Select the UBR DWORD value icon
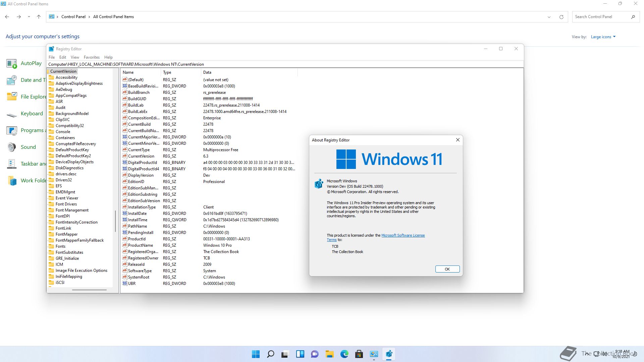The height and width of the screenshot is (362, 644). pyautogui.click(x=125, y=283)
